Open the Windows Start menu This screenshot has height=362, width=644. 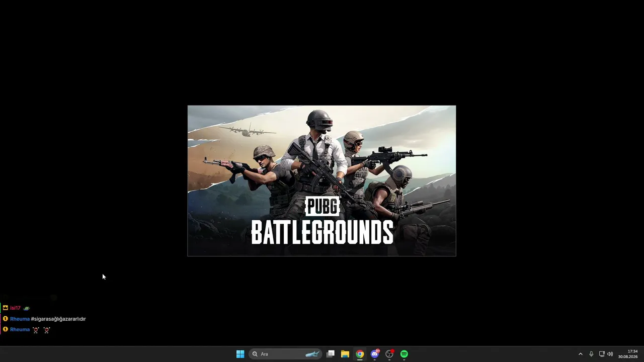pyautogui.click(x=240, y=354)
